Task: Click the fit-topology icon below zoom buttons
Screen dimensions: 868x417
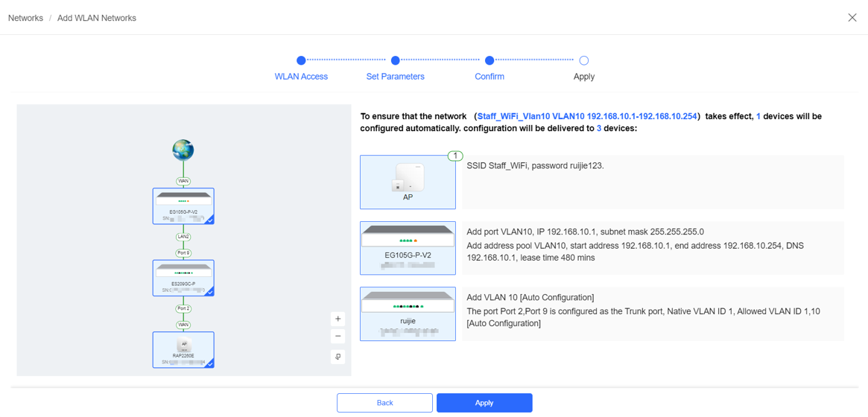Action: pyautogui.click(x=338, y=357)
